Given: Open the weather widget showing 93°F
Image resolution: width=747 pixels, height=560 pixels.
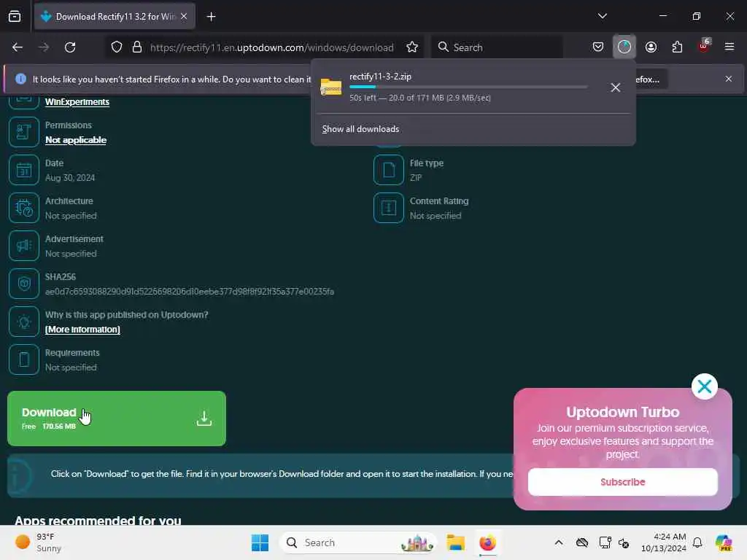Looking at the screenshot, I should (39, 542).
